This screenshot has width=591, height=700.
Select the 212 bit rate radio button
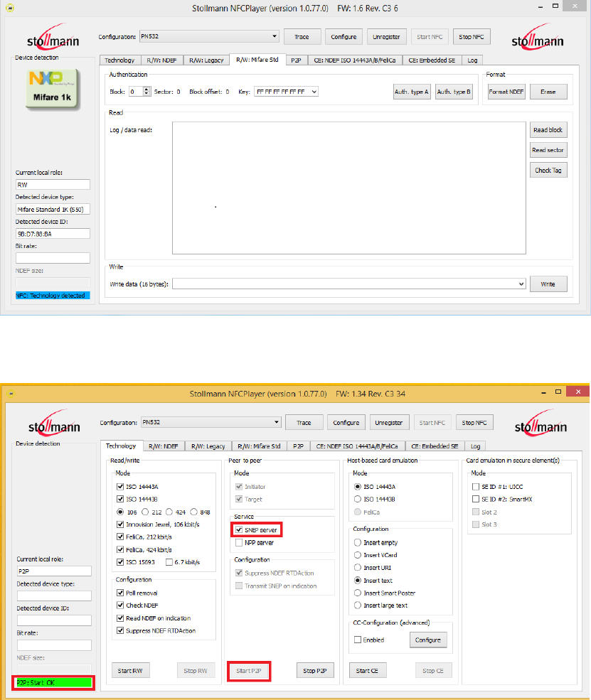click(145, 512)
